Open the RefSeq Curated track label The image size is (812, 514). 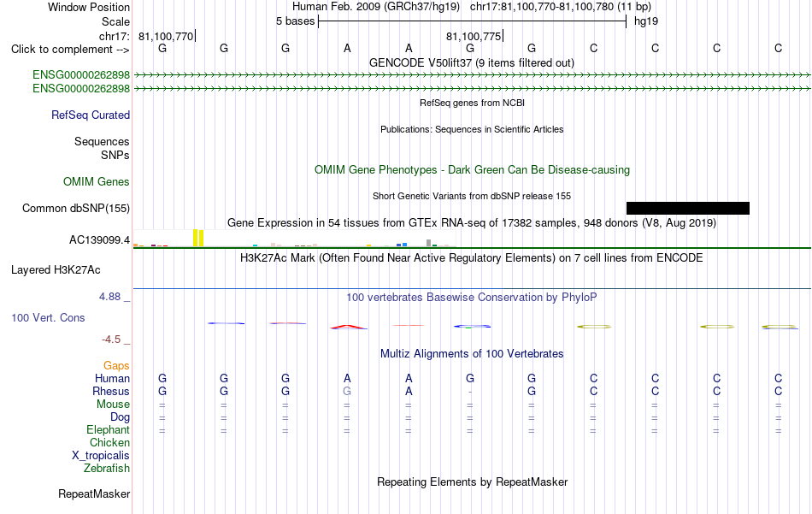pos(90,115)
